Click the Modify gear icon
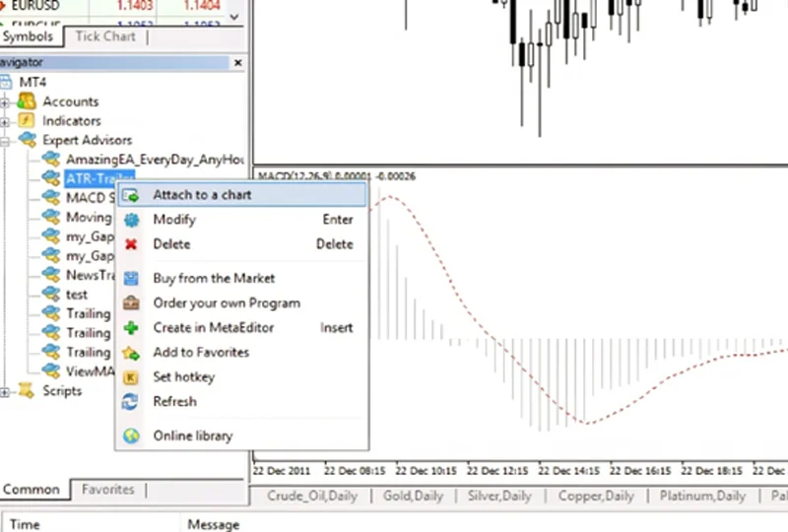Screen dimensions: 788x532 tap(131, 220)
